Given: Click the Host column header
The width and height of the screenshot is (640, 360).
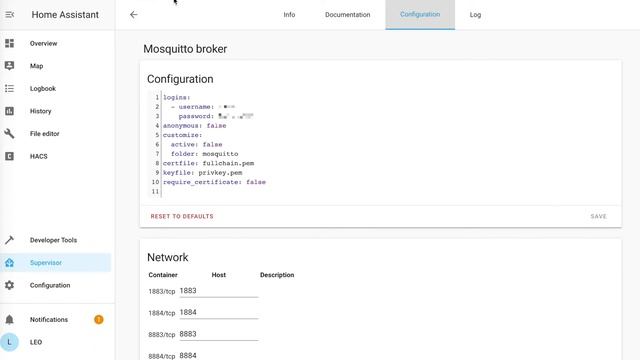Looking at the screenshot, I should [x=219, y=275].
